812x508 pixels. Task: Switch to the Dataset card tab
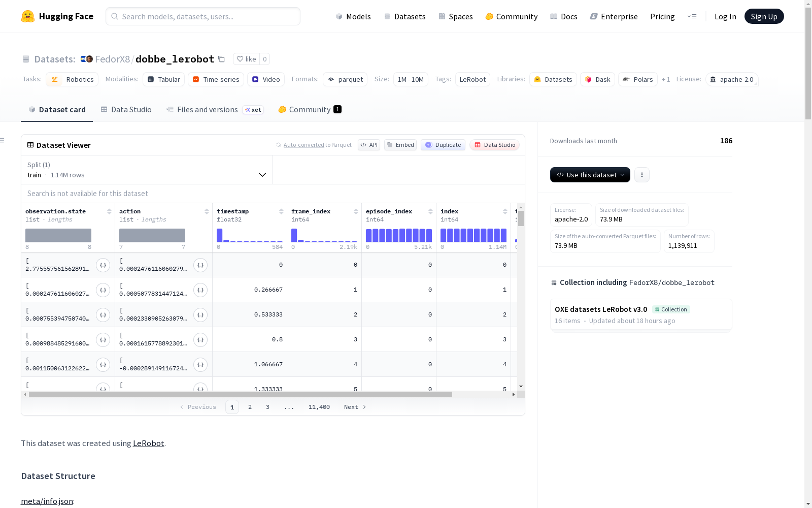tap(57, 110)
